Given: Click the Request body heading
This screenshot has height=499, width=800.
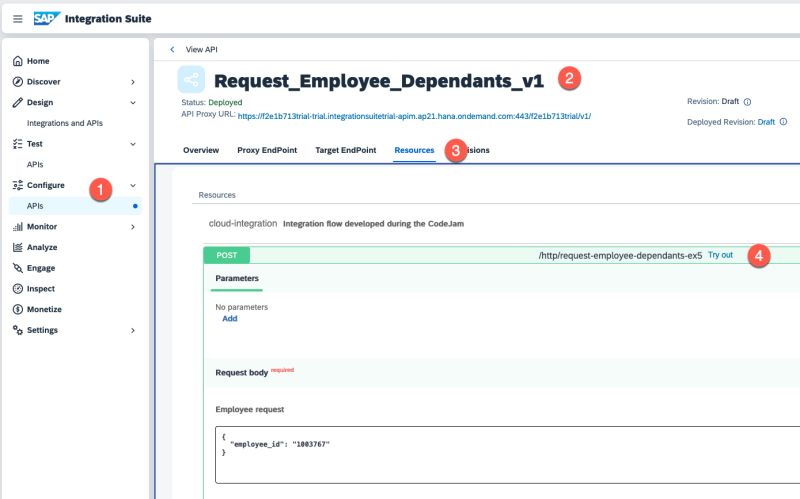Looking at the screenshot, I should pos(241,373).
